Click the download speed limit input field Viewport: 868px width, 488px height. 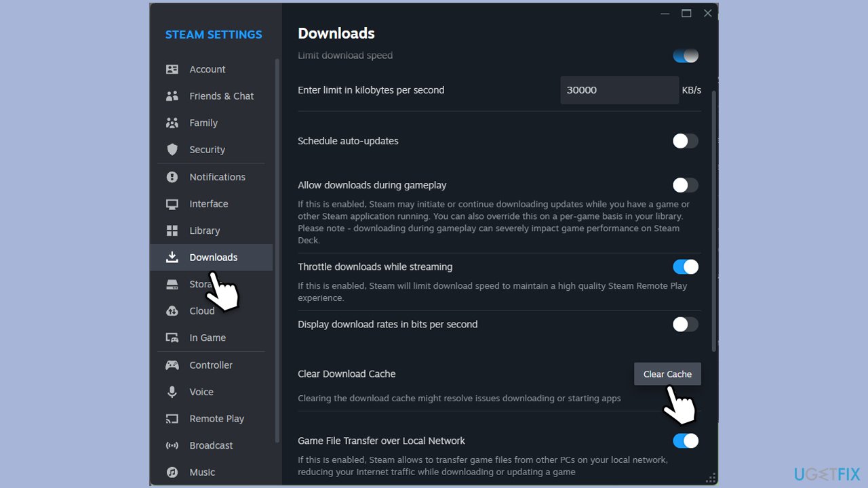point(618,90)
